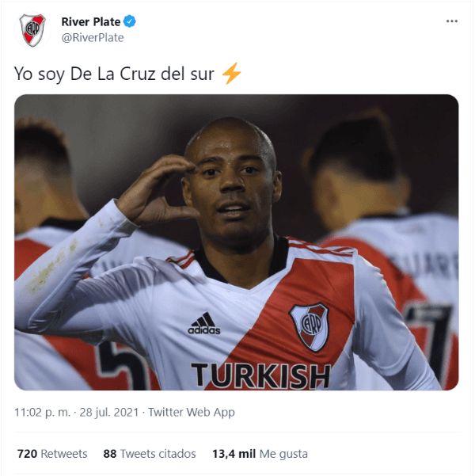Click the CARP crest on the jersey

pos(310,327)
